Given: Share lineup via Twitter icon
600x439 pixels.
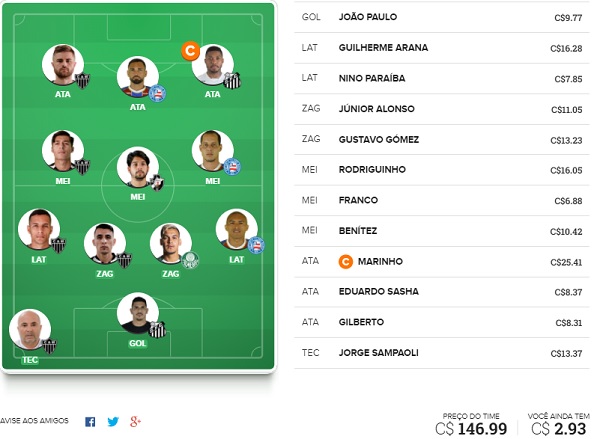Looking at the screenshot, I should point(113,422).
